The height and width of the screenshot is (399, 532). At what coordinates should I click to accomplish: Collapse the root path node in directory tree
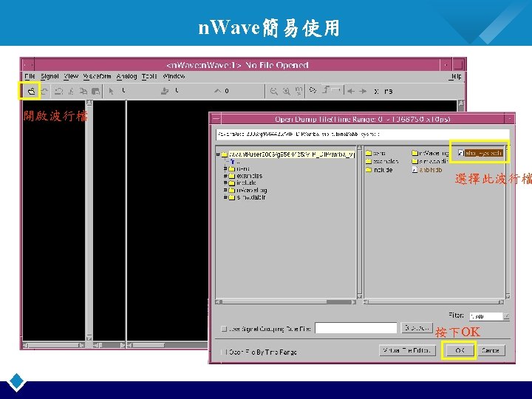point(218,154)
